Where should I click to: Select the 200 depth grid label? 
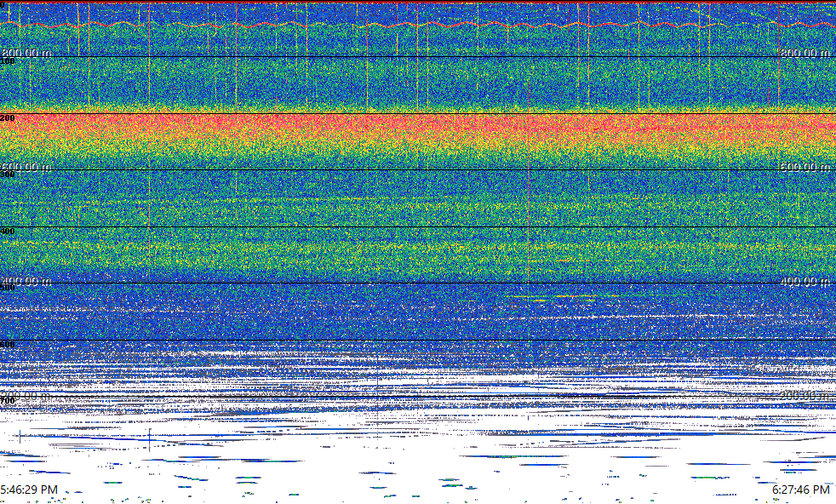8,117
